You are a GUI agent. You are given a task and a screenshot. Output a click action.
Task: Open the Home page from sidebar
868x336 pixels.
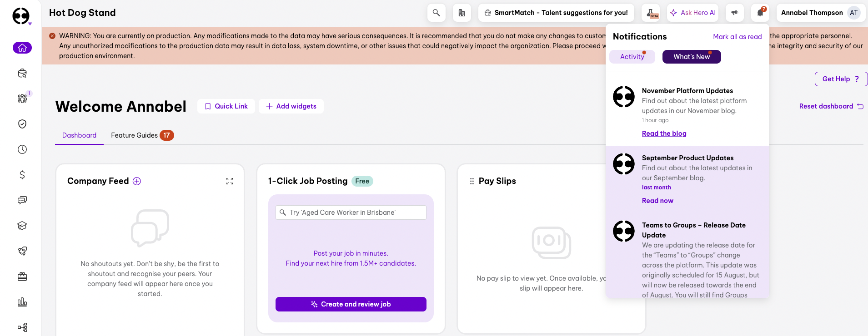click(22, 48)
